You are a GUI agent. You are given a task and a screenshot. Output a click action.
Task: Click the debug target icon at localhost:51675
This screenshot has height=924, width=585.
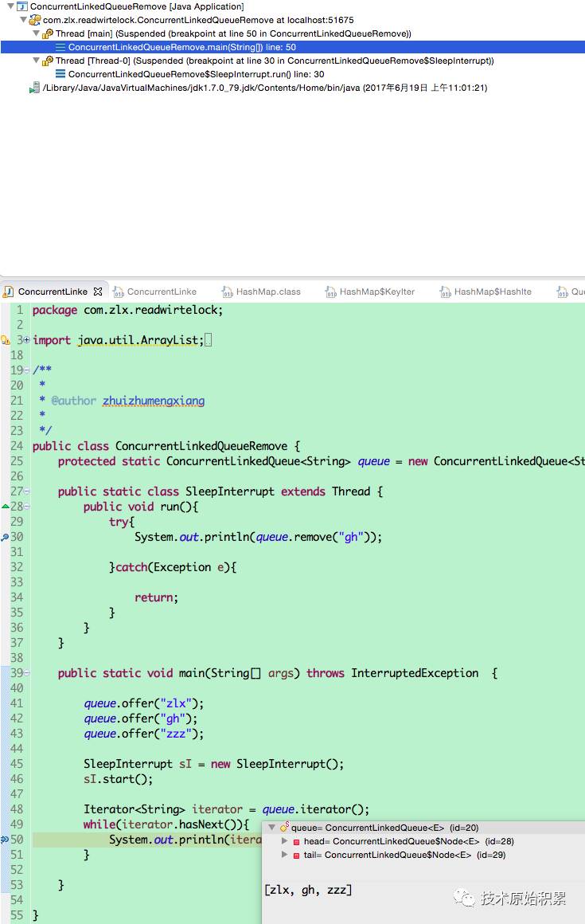(35, 20)
